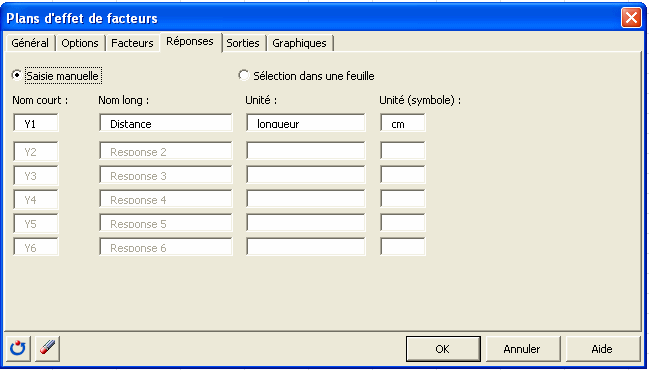This screenshot has width=649, height=370.
Task: Click the Y1 short name field
Action: point(36,123)
